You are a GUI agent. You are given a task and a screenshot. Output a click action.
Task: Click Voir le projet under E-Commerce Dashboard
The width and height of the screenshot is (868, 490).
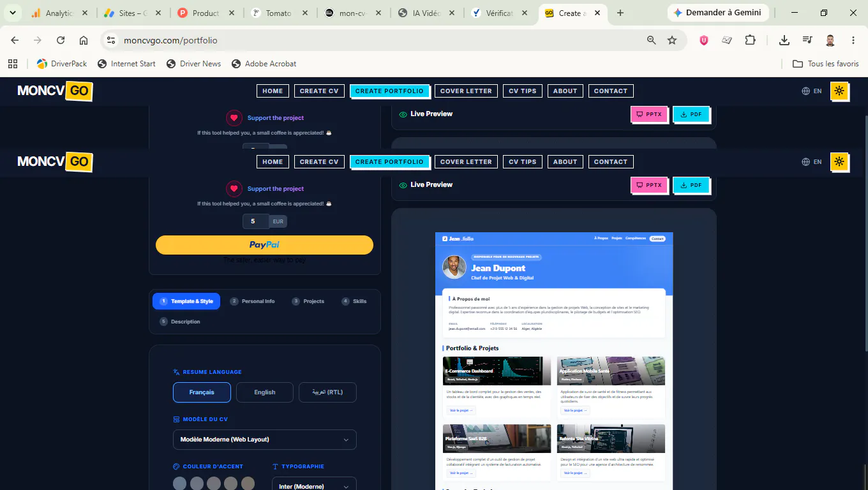[461, 410]
